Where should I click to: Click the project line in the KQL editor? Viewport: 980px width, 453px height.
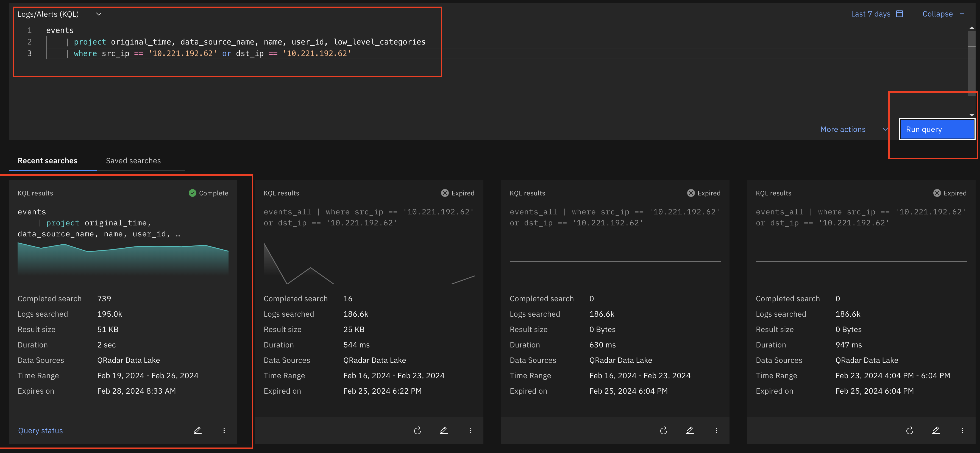pos(246,42)
